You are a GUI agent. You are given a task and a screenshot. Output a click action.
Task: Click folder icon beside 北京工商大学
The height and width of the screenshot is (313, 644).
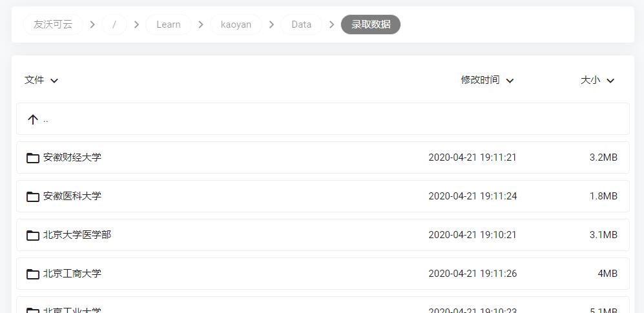tap(33, 274)
